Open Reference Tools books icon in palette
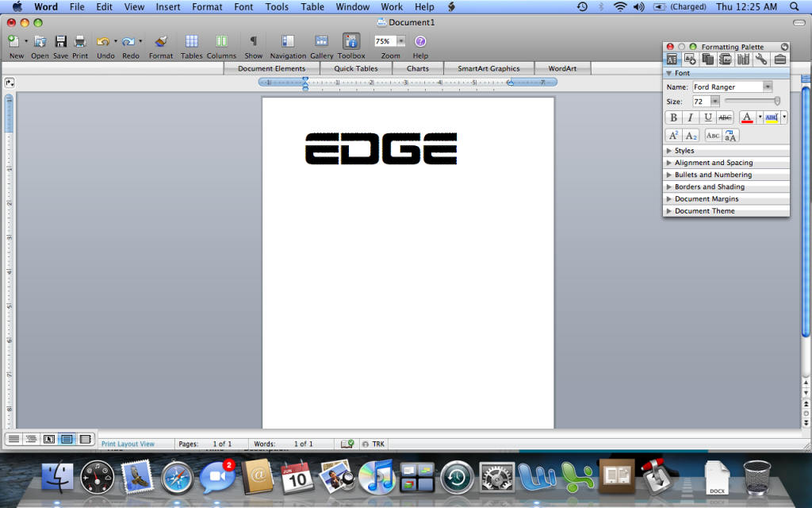 pos(743,59)
